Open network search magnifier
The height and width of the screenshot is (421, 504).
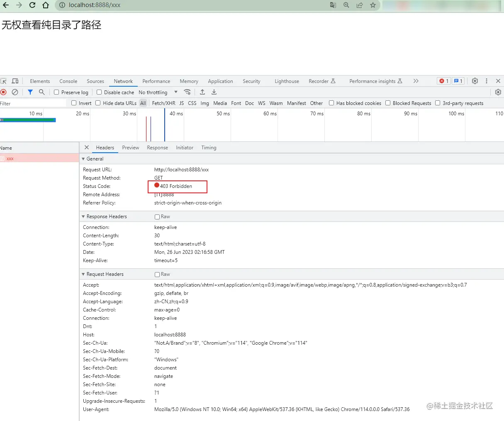click(x=41, y=92)
